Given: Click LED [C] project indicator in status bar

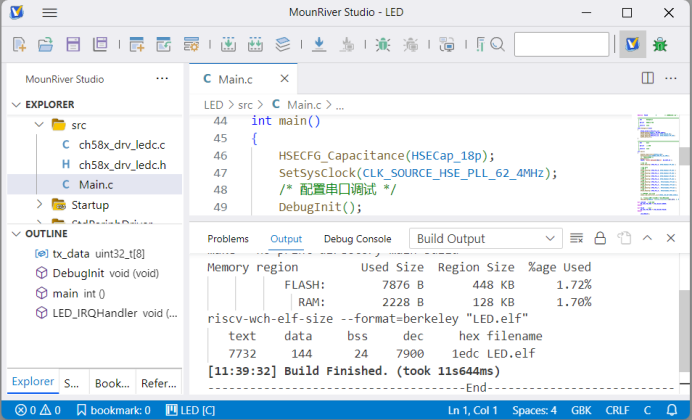Looking at the screenshot, I should 190,410.
